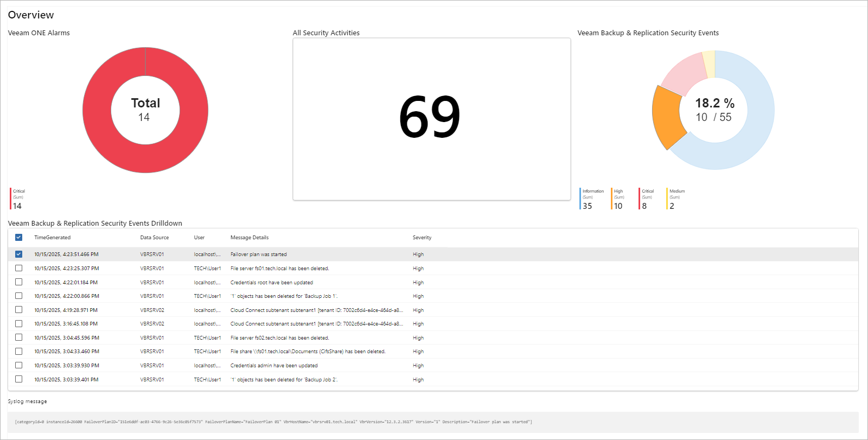Select the checkbox for the CifsShare file share row
The height and width of the screenshot is (440, 868).
[x=18, y=351]
